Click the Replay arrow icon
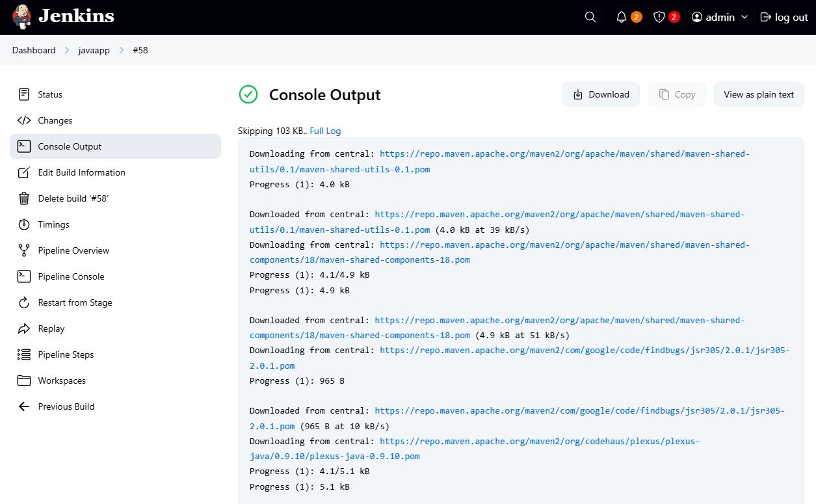Viewport: 816px width, 504px height. point(24,328)
